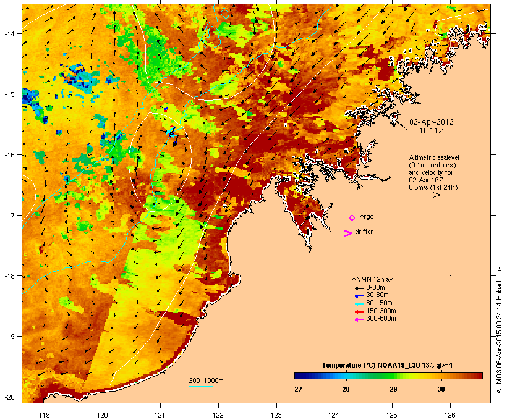Click the magenta 300-600m legend arrow
The image size is (507, 420).
click(x=359, y=319)
